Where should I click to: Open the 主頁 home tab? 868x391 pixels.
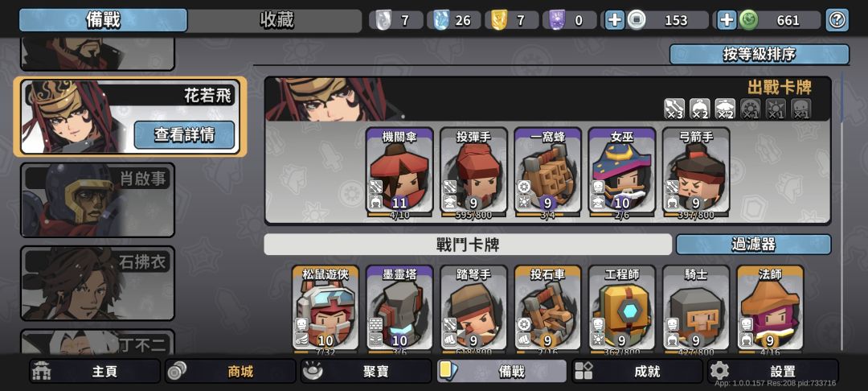point(95,371)
